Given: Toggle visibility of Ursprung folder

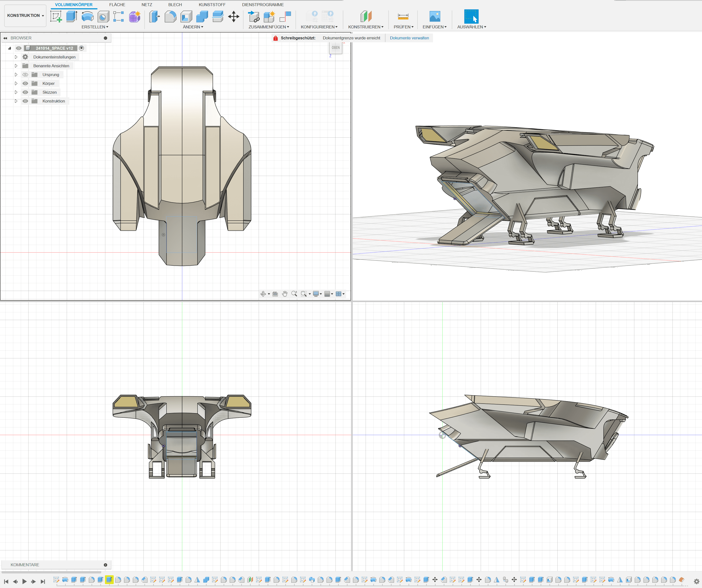Looking at the screenshot, I should 25,75.
